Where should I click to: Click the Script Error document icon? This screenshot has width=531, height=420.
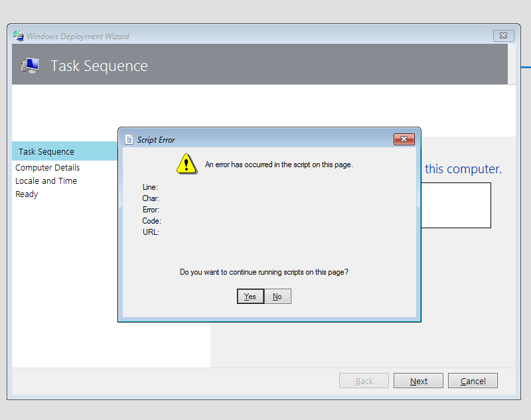click(x=129, y=139)
